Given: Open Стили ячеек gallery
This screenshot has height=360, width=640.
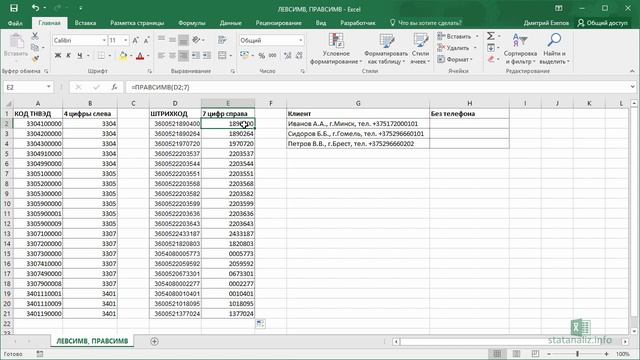Looking at the screenshot, I should point(420,49).
